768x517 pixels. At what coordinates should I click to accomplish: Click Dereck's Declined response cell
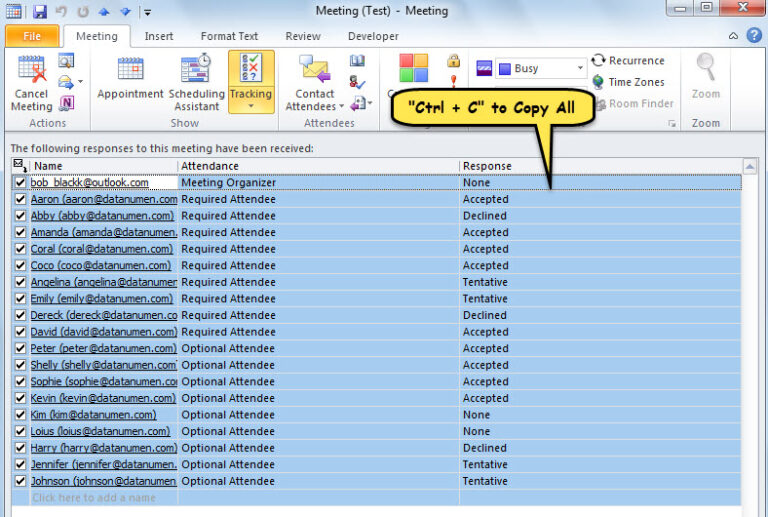(600, 315)
